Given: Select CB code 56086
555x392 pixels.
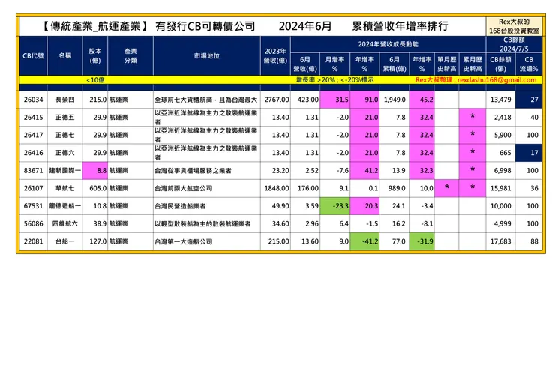Looking at the screenshot, I should click(x=33, y=223).
